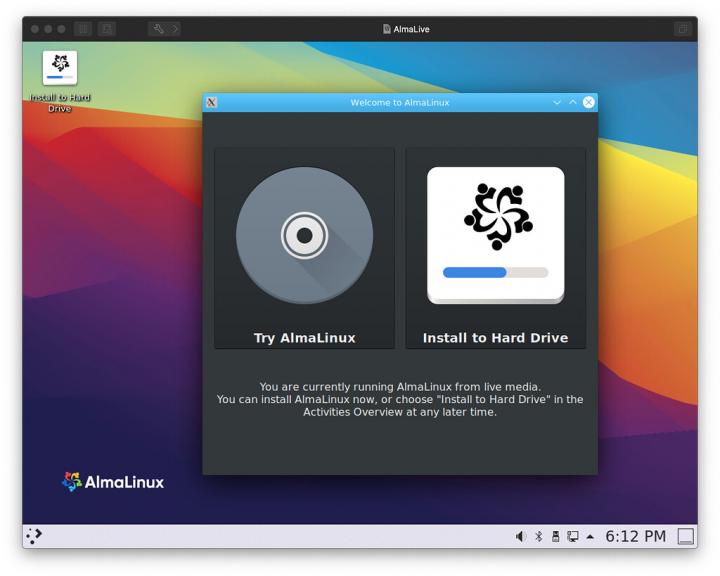The width and height of the screenshot is (720, 576).
Task: Open the KDE application launcher
Action: click(34, 536)
